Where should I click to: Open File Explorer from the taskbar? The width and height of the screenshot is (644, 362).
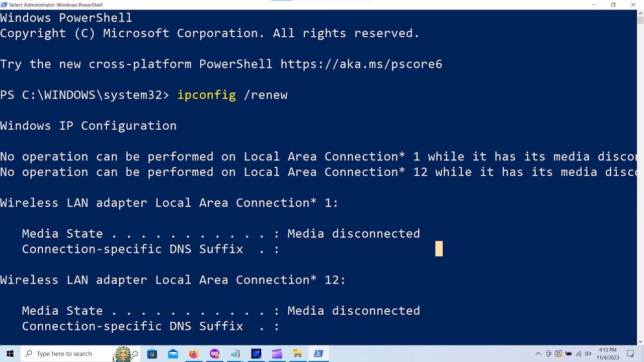click(x=297, y=353)
